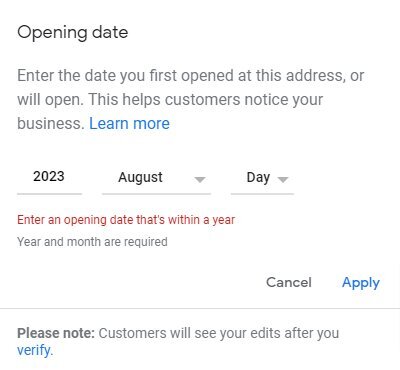
Task: Click the underline beneath the 2023 year field
Action: [49, 194]
